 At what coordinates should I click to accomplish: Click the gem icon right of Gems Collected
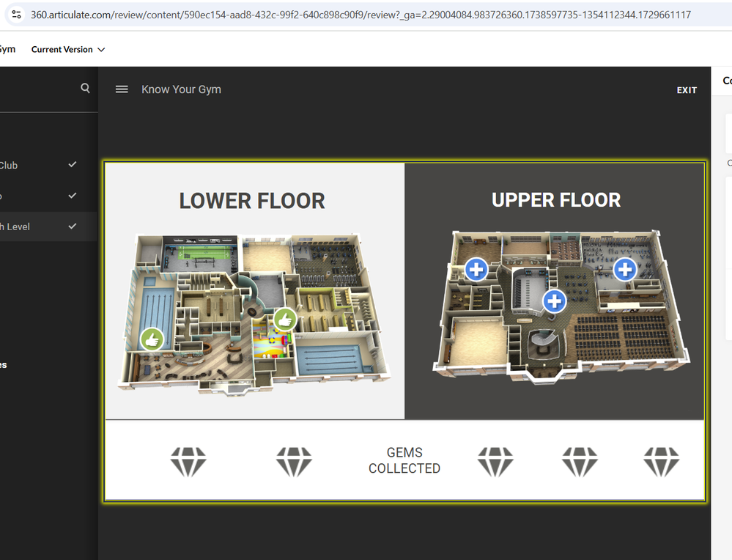[x=495, y=462]
